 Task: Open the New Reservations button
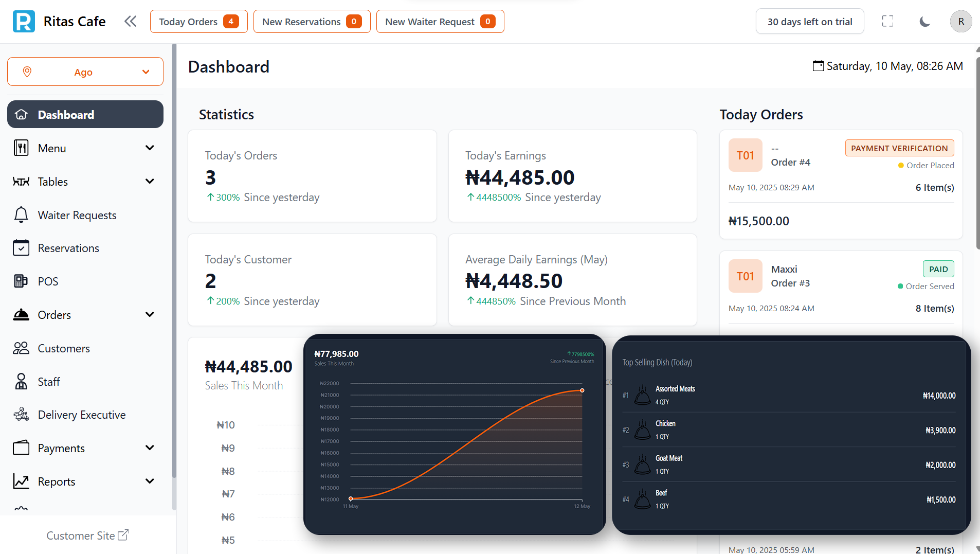(312, 22)
